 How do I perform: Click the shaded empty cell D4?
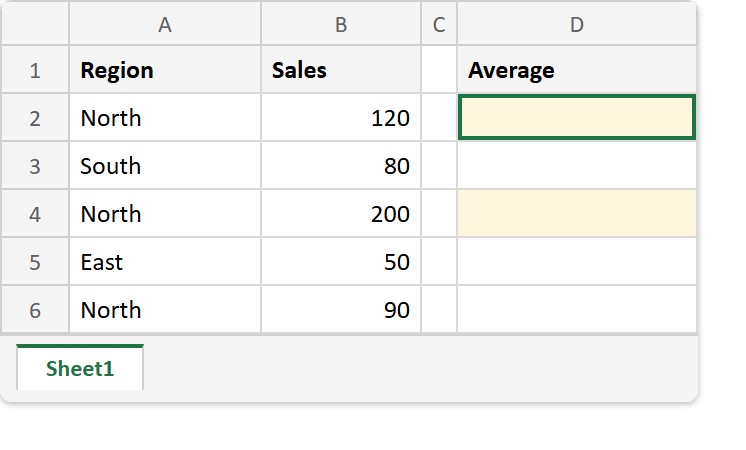(x=577, y=214)
